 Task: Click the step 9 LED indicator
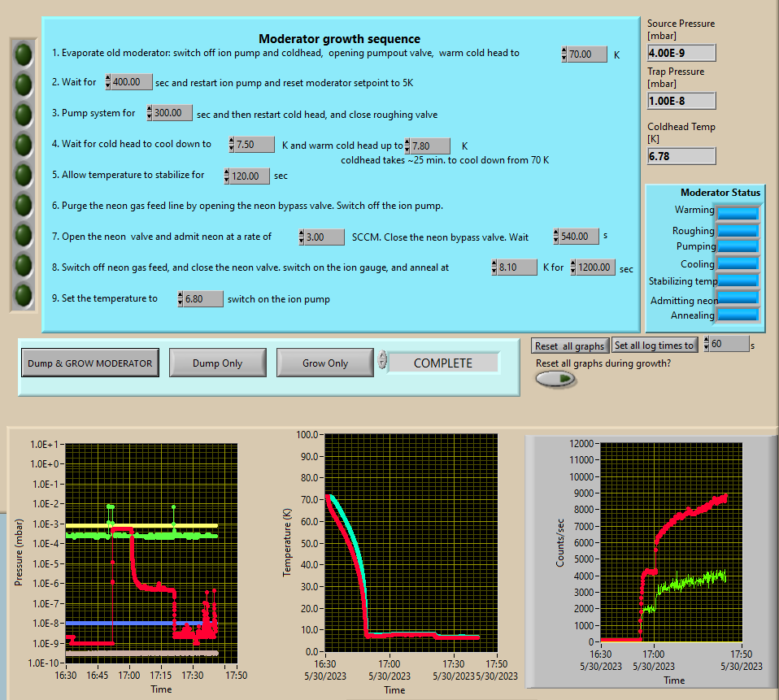coord(24,294)
